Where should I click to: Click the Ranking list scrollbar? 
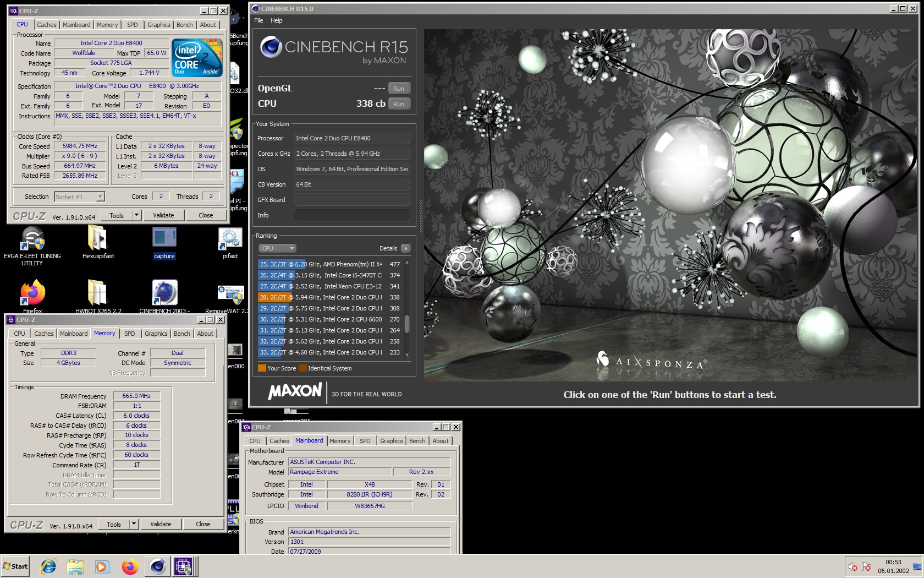tap(407, 324)
